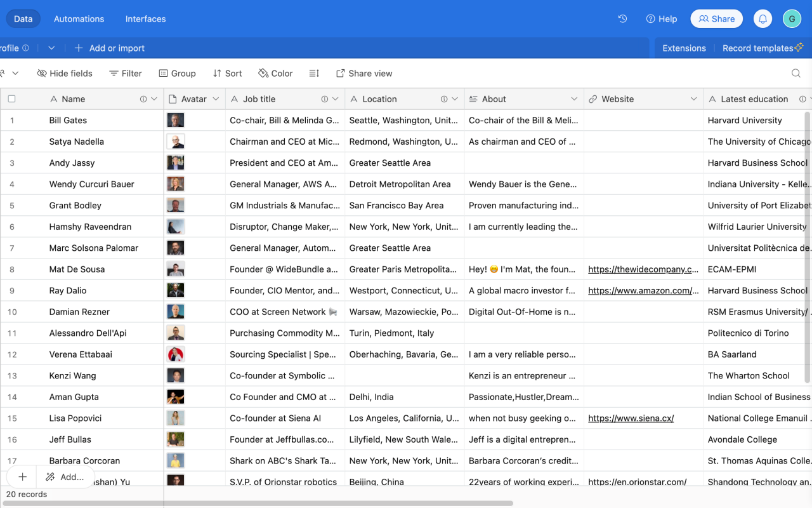The height and width of the screenshot is (508, 812).
Task: Open the siena.cx website link
Action: click(631, 418)
